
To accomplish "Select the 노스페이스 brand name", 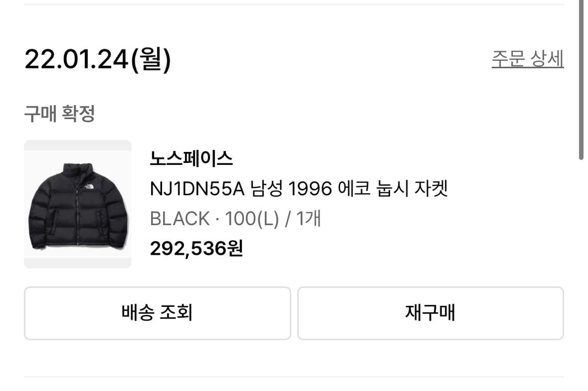I will coord(192,158).
